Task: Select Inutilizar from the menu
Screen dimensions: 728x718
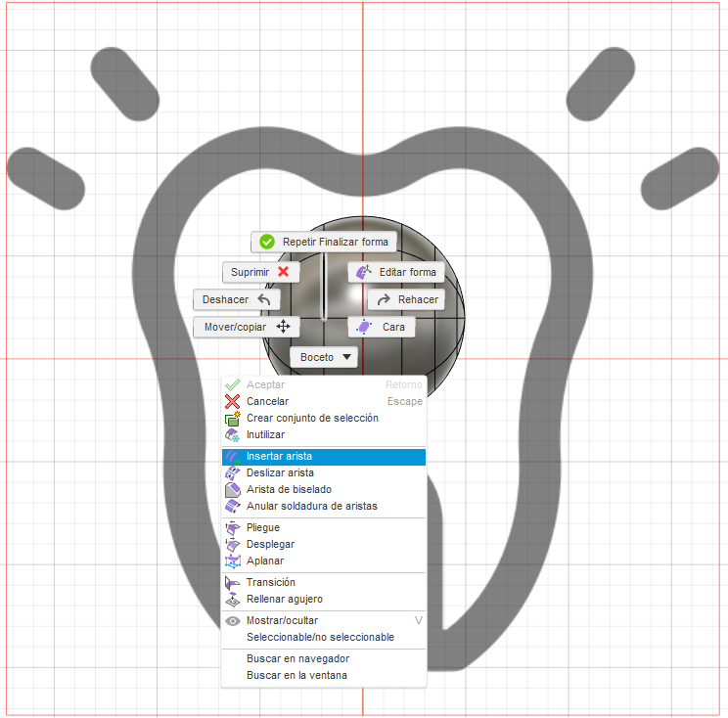Action: [324, 435]
